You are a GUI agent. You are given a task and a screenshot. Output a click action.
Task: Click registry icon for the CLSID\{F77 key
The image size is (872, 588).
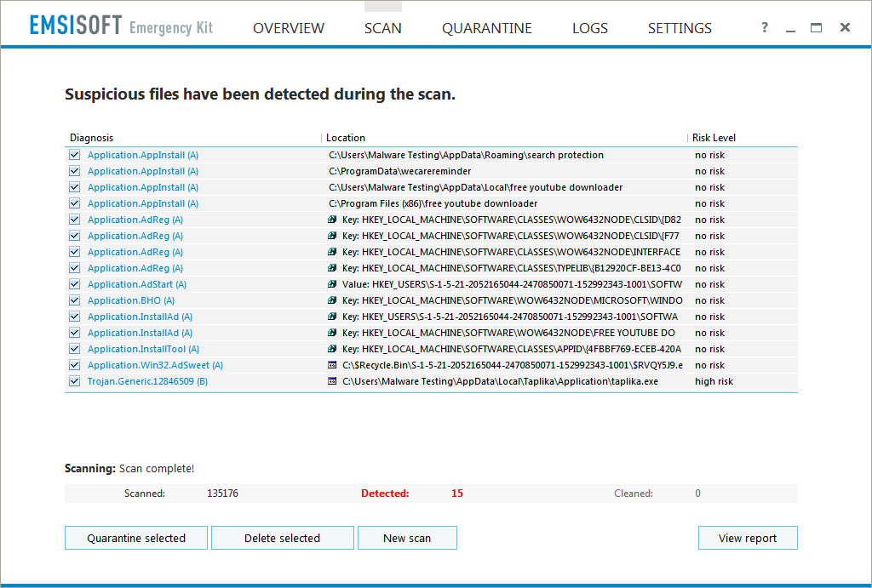click(332, 236)
